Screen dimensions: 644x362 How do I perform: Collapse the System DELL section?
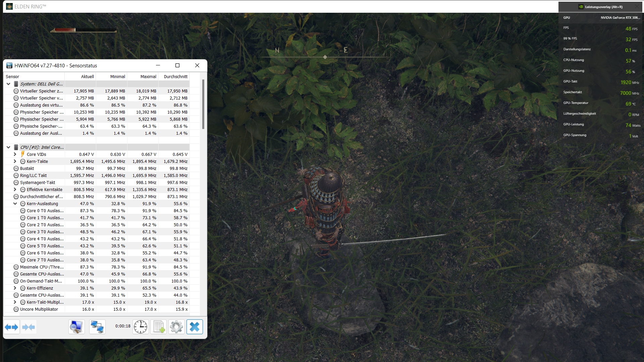pyautogui.click(x=8, y=84)
